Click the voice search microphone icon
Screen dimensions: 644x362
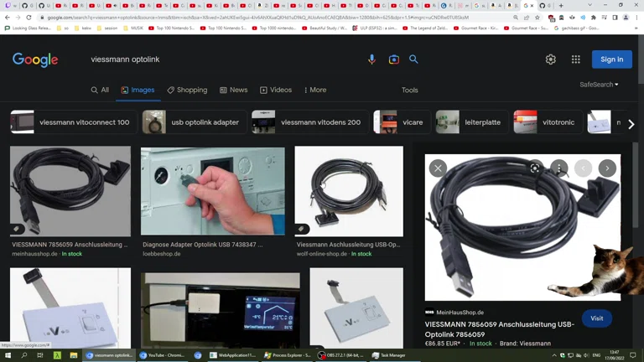click(x=371, y=59)
